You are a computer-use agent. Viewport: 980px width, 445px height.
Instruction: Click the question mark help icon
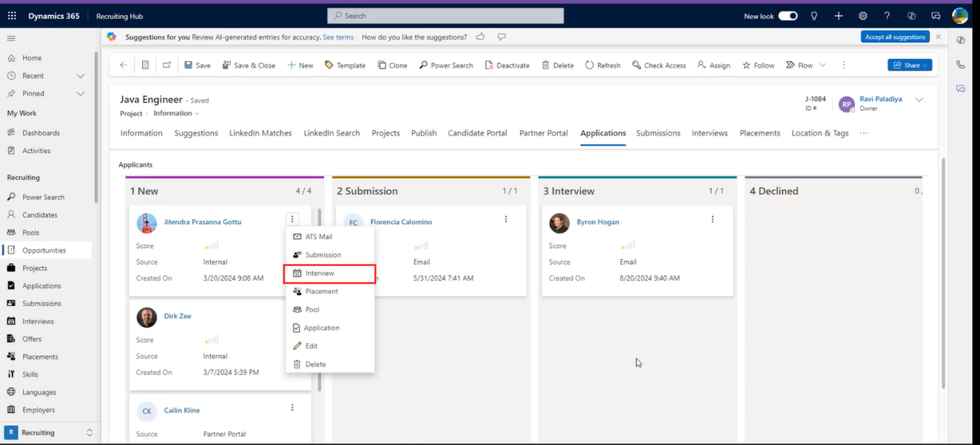coord(887,16)
